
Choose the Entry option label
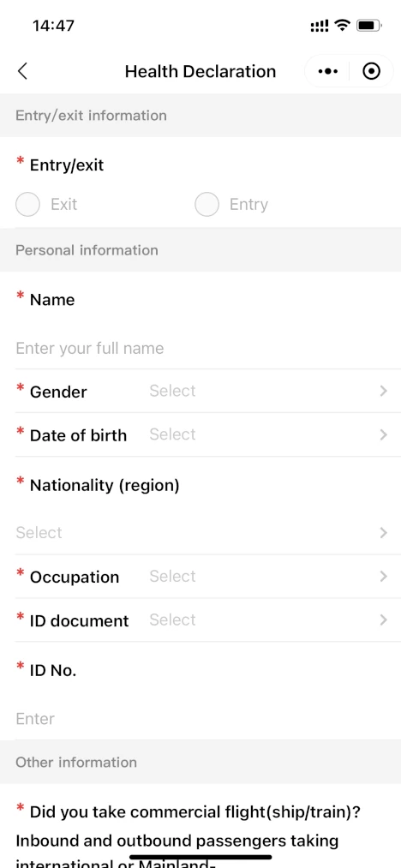coord(248,204)
